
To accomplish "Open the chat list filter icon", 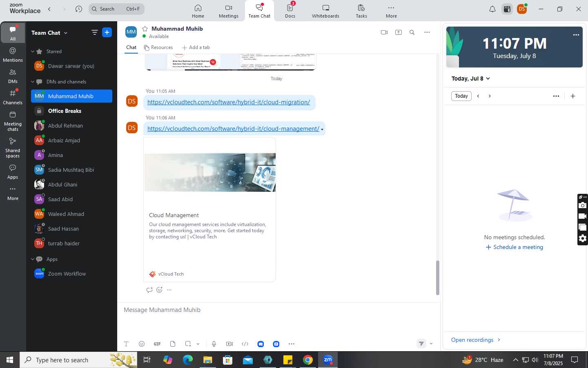I will (x=95, y=33).
